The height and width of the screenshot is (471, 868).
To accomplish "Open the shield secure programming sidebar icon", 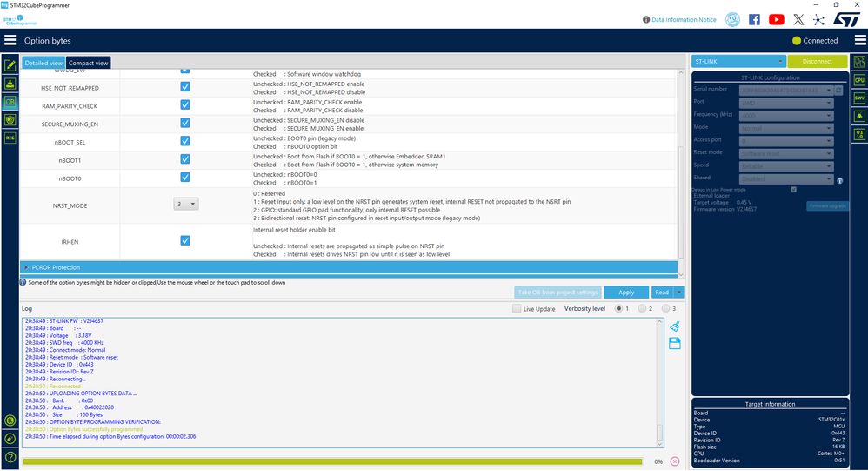I will pos(10,119).
